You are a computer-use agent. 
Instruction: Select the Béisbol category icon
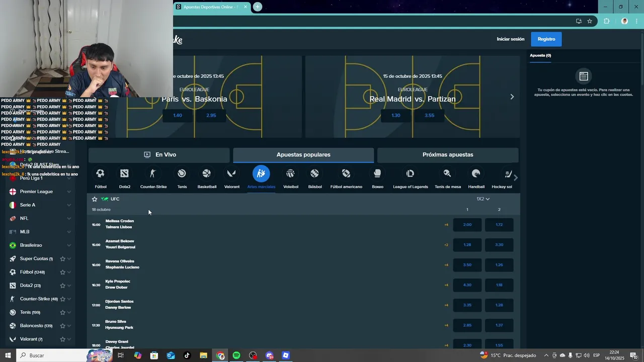pos(314,173)
